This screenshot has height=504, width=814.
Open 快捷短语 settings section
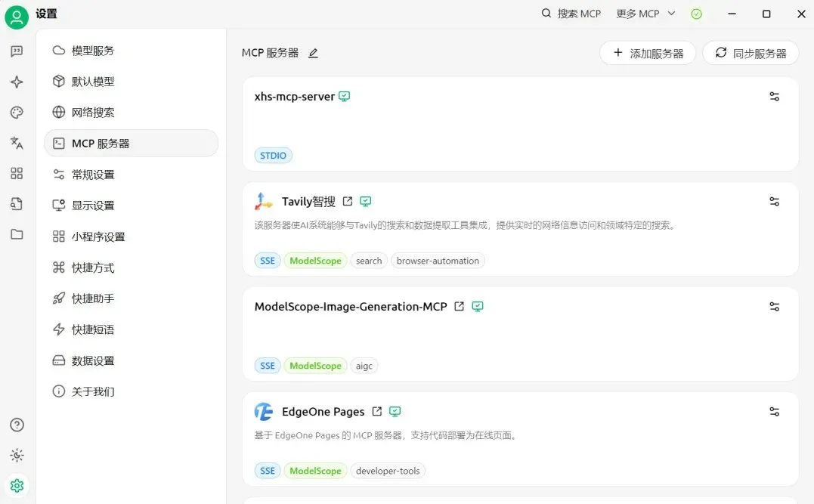coord(131,329)
